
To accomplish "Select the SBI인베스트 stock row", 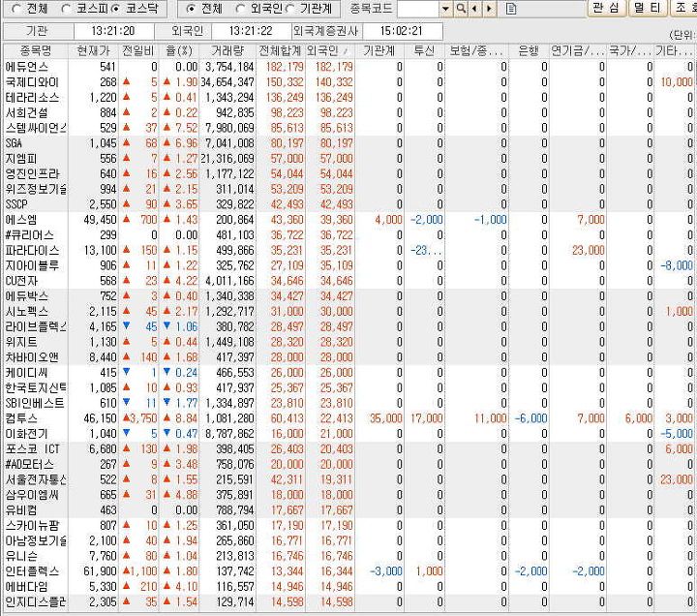I will [348, 403].
